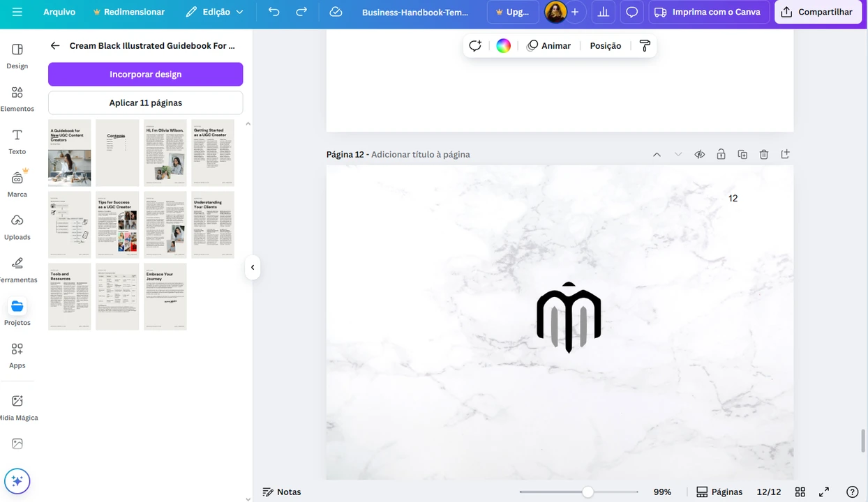
Task: Delete page 12 with trash icon
Action: tap(764, 154)
